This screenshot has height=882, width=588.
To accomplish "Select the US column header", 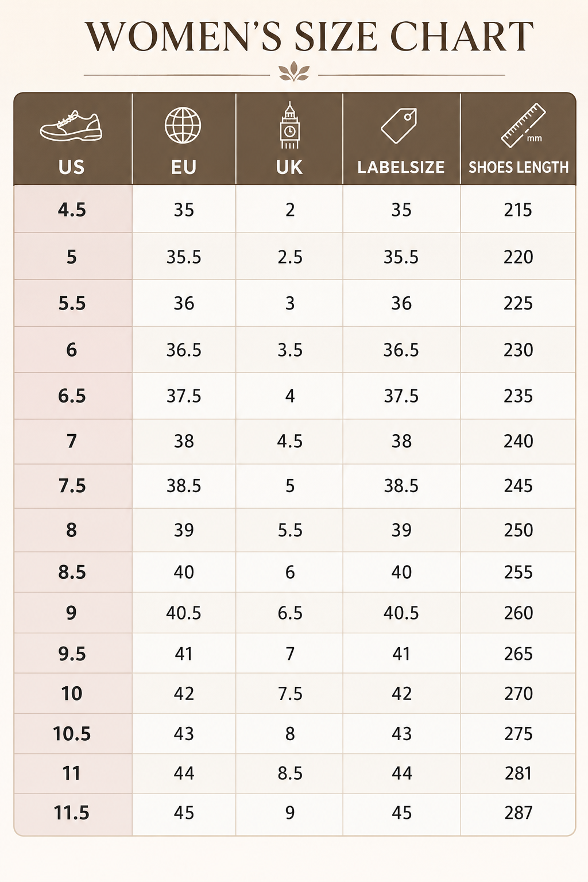I will coord(71,167).
